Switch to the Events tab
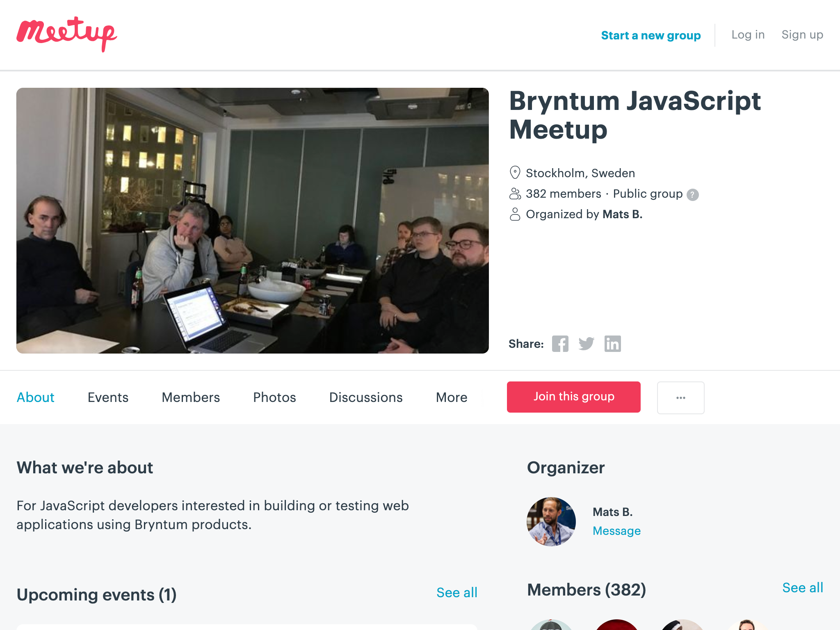The image size is (840, 630). (108, 397)
